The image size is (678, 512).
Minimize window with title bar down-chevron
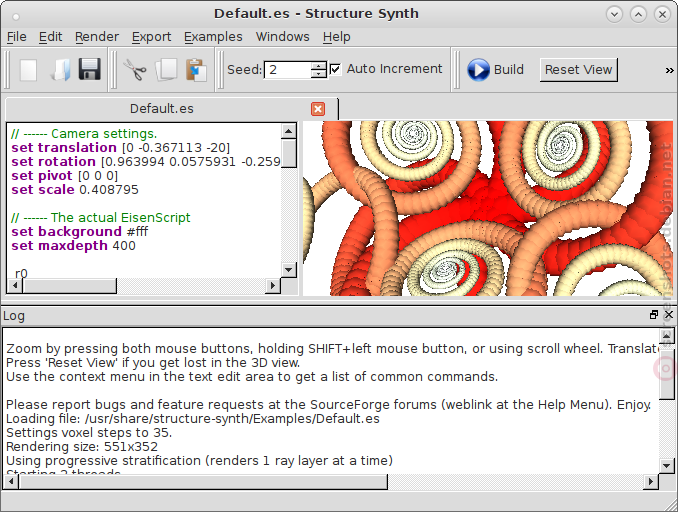(x=614, y=14)
